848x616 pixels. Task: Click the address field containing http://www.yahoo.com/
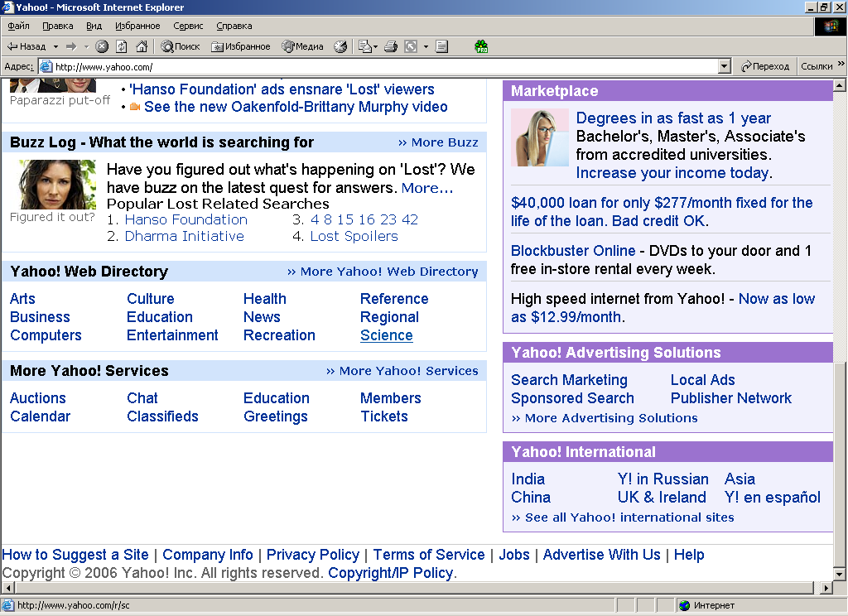pos(385,66)
